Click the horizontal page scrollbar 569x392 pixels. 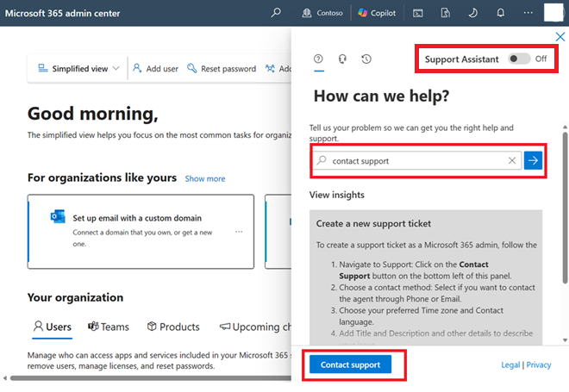point(151,378)
